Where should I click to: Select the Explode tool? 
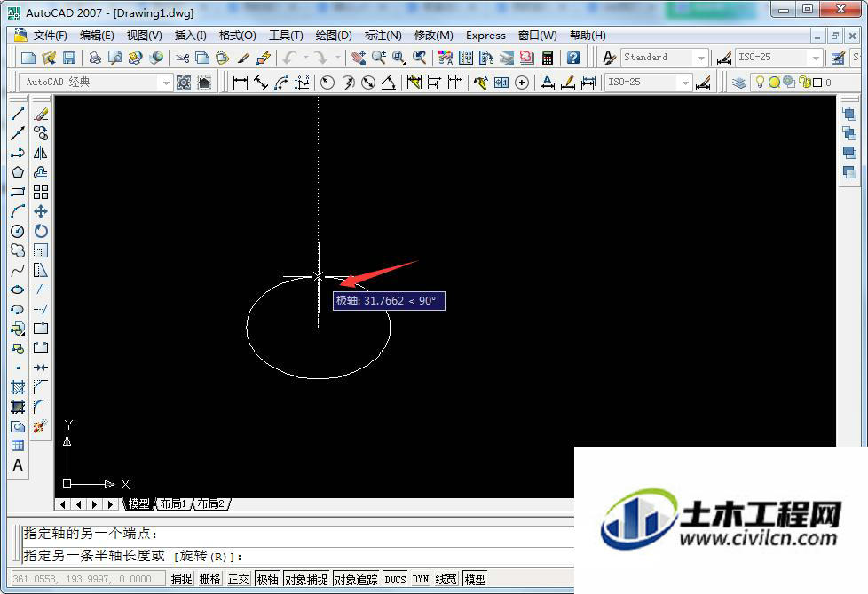coord(41,426)
